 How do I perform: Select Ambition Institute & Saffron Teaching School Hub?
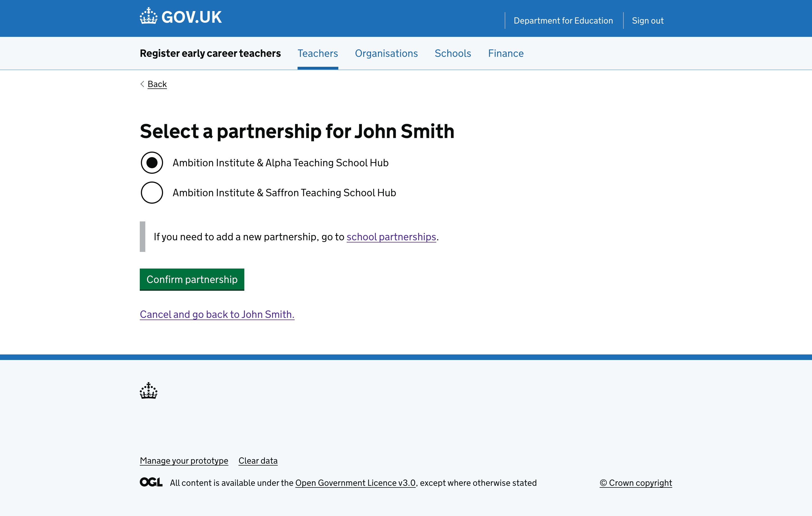click(x=152, y=192)
